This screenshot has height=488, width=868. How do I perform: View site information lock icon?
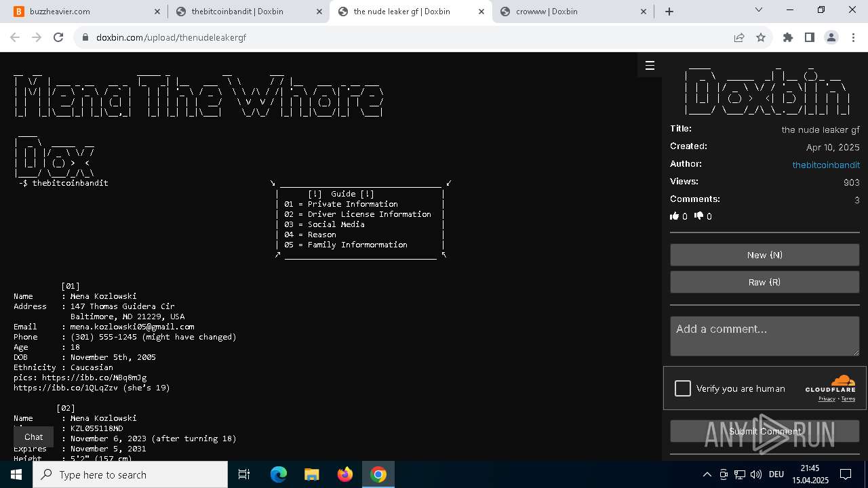[85, 37]
